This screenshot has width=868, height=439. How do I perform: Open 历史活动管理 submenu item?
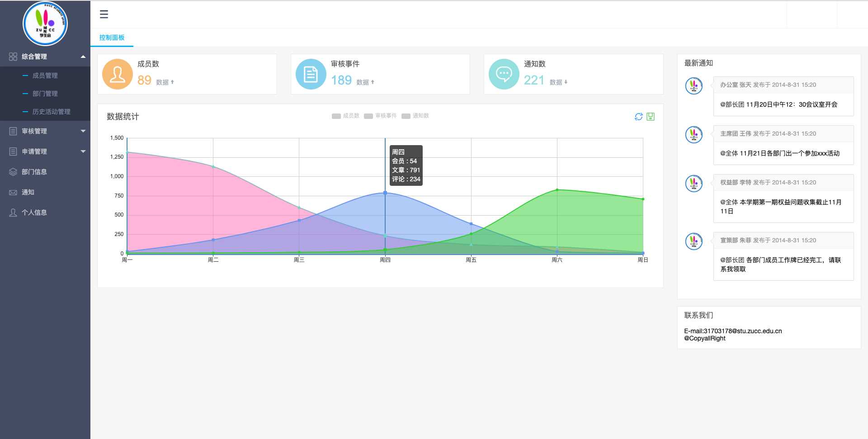pos(45,112)
